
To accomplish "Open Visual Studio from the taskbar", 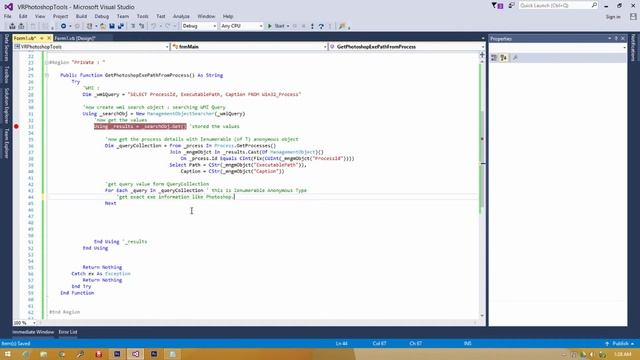I will [136, 354].
